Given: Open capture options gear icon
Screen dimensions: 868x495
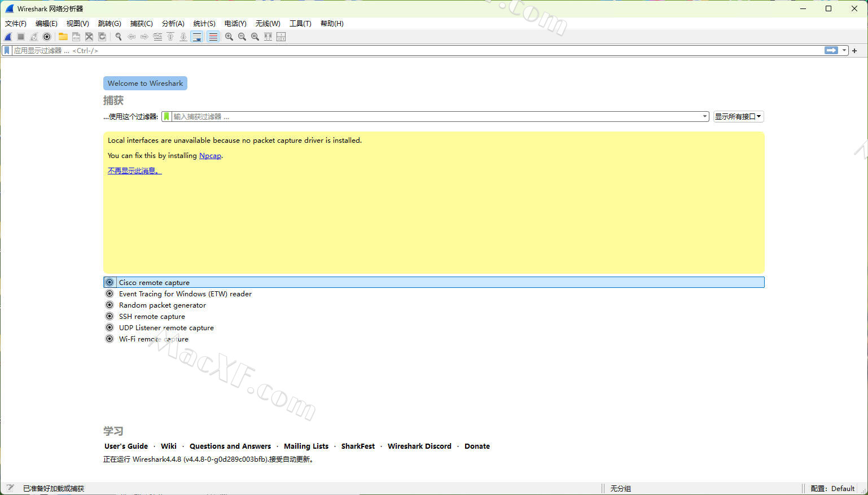Looking at the screenshot, I should point(47,37).
